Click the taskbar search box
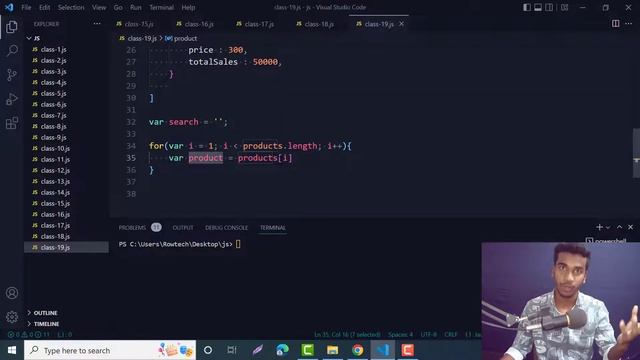 click(x=110, y=350)
